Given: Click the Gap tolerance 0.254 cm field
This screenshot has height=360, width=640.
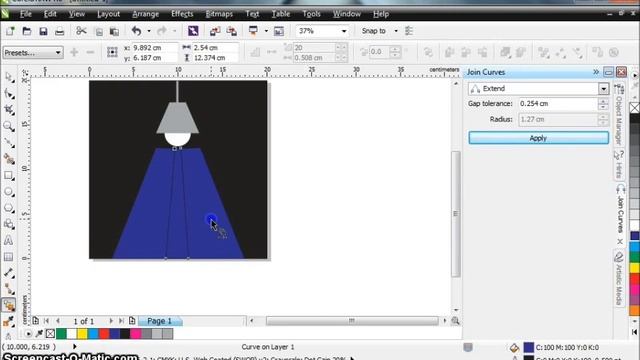Looking at the screenshot, I should coord(558,104).
